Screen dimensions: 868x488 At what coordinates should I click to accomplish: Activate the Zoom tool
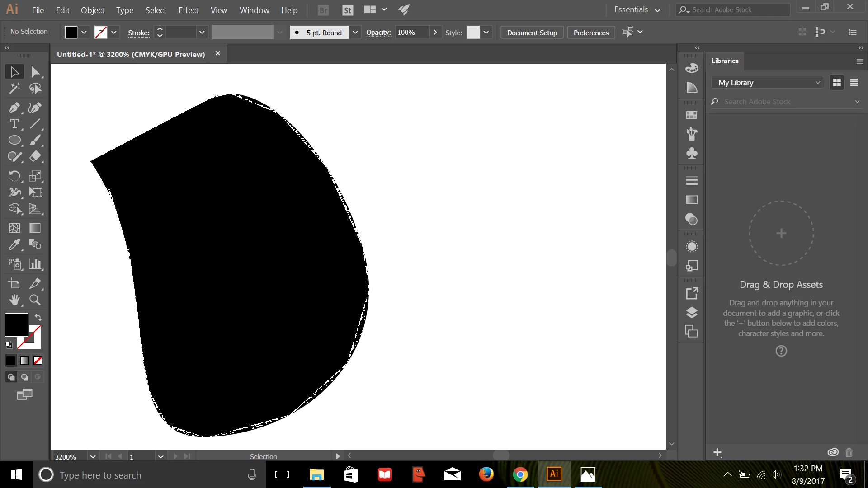[35, 300]
